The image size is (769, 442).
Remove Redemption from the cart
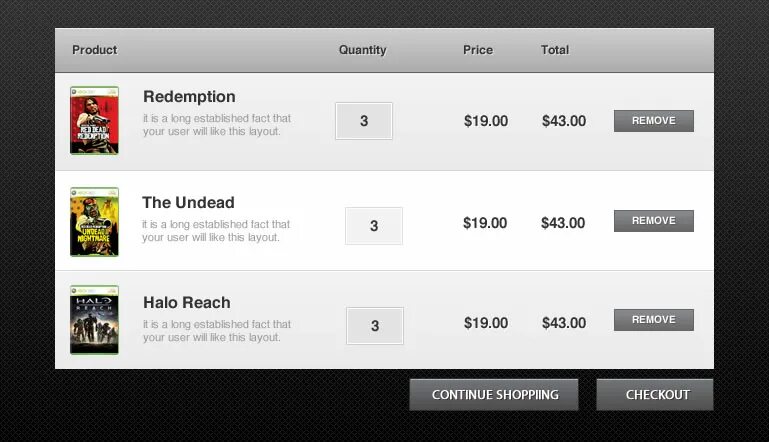[653, 121]
